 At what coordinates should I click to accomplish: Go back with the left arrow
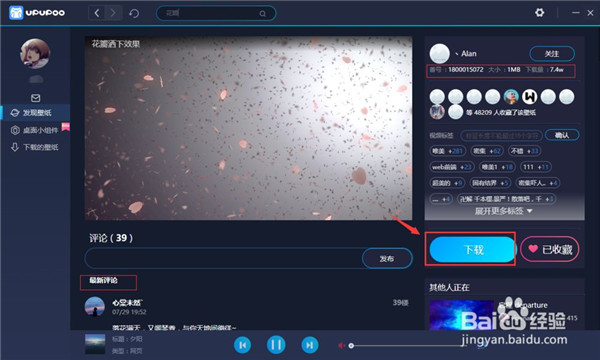click(97, 13)
